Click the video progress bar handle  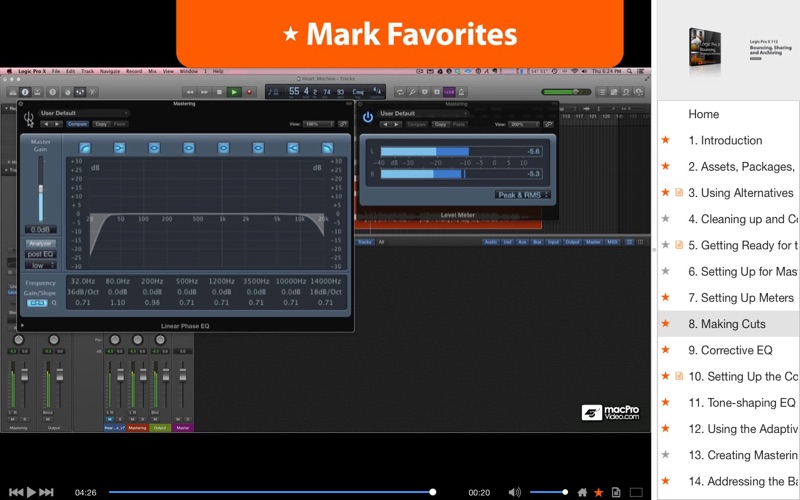click(x=433, y=492)
